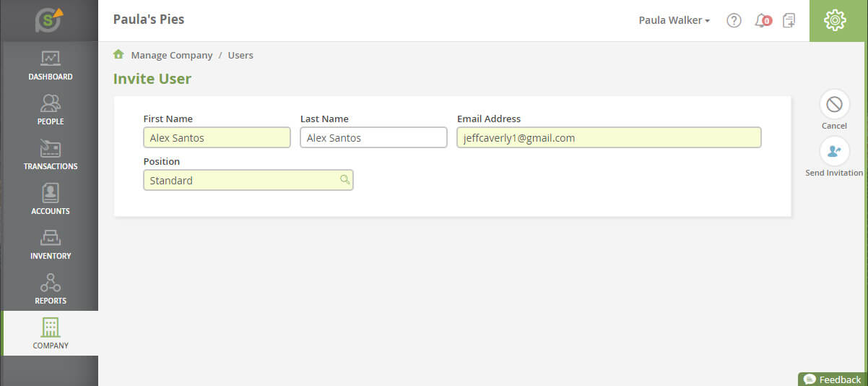
Task: Click into the Last Name field
Action: pos(373,137)
